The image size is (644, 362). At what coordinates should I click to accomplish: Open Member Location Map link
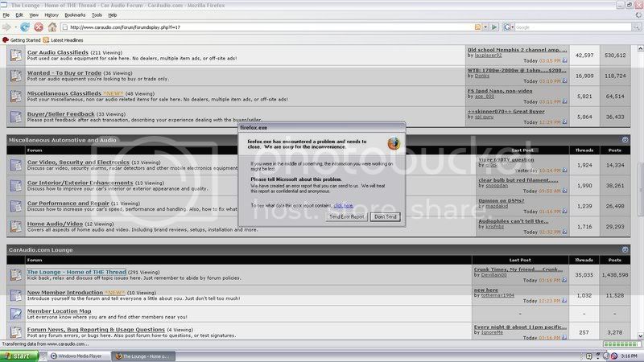click(59, 311)
